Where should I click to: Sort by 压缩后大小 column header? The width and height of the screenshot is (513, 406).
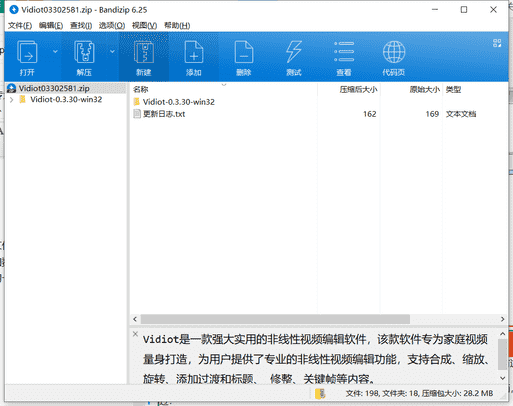[349, 89]
